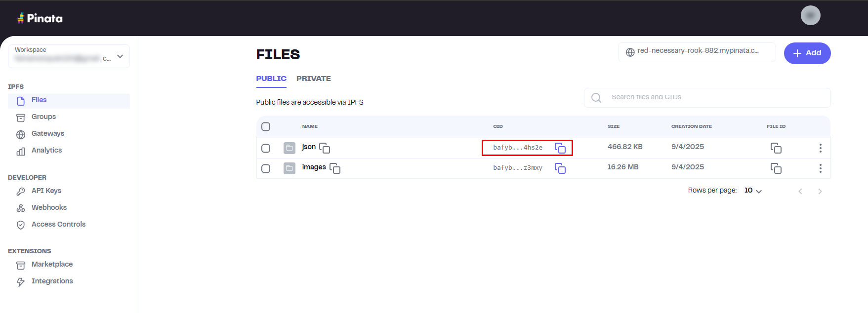The width and height of the screenshot is (868, 313).
Task: Copy the file ID of the images folder
Action: coord(776,168)
